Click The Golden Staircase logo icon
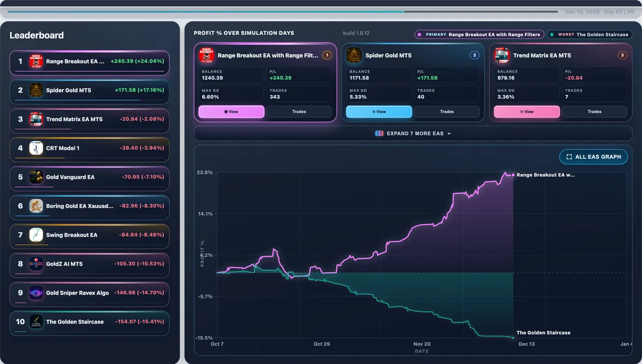 36,321
